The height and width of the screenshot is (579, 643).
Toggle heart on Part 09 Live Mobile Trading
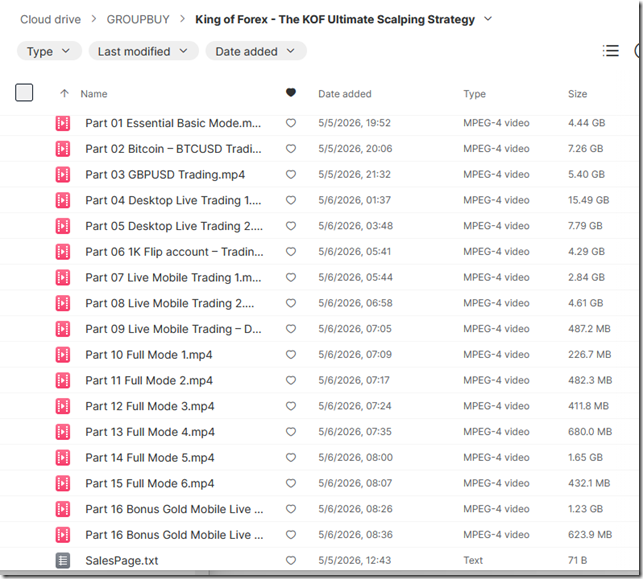click(x=291, y=329)
